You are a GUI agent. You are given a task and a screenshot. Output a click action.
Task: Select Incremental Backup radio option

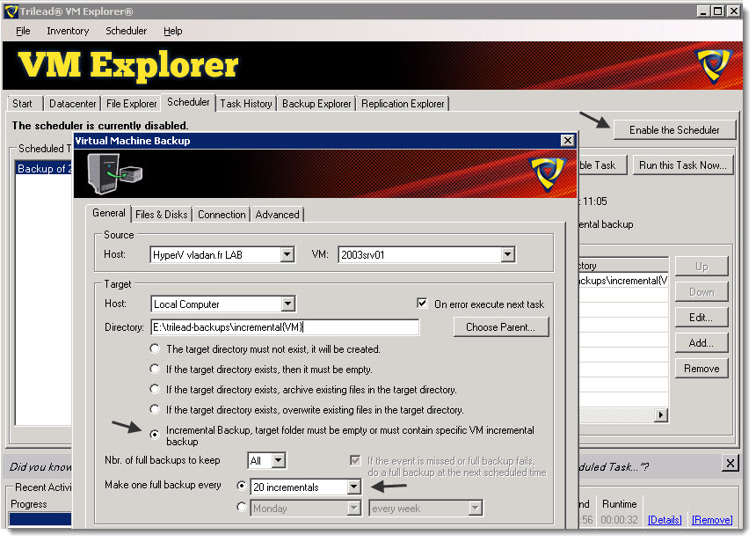[155, 435]
